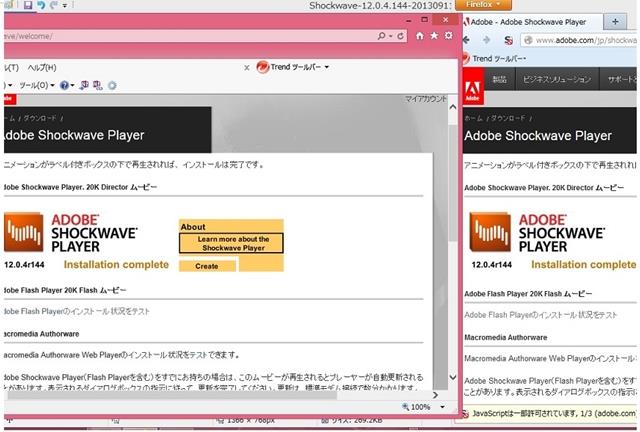This screenshot has width=640, height=432.
Task: Open the zoom level dropdown arrow in IE
Action: point(442,407)
